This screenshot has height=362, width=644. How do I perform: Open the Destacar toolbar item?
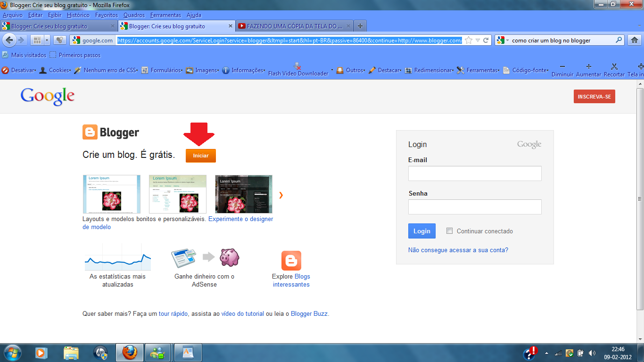pyautogui.click(x=385, y=70)
